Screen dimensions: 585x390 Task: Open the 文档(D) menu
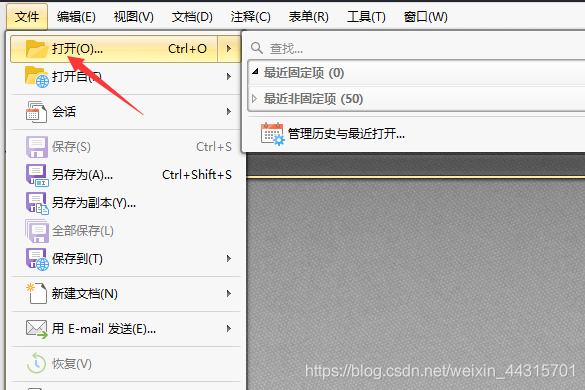tap(192, 17)
